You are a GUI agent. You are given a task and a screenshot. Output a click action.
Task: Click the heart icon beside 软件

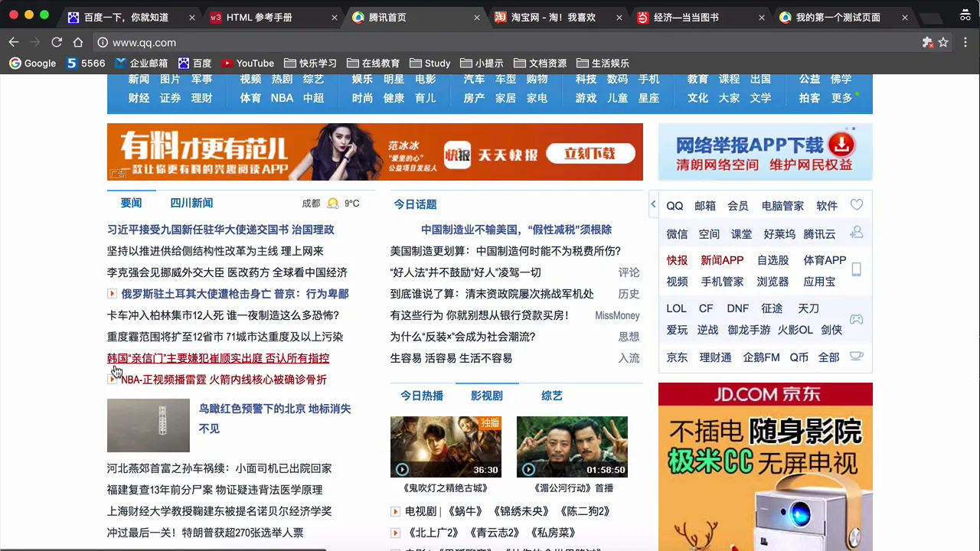coord(857,205)
